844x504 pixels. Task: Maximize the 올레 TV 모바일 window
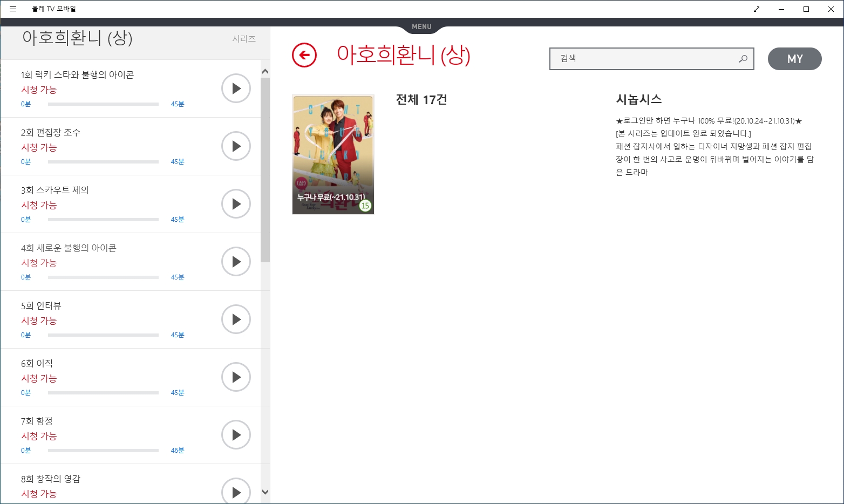(x=806, y=9)
